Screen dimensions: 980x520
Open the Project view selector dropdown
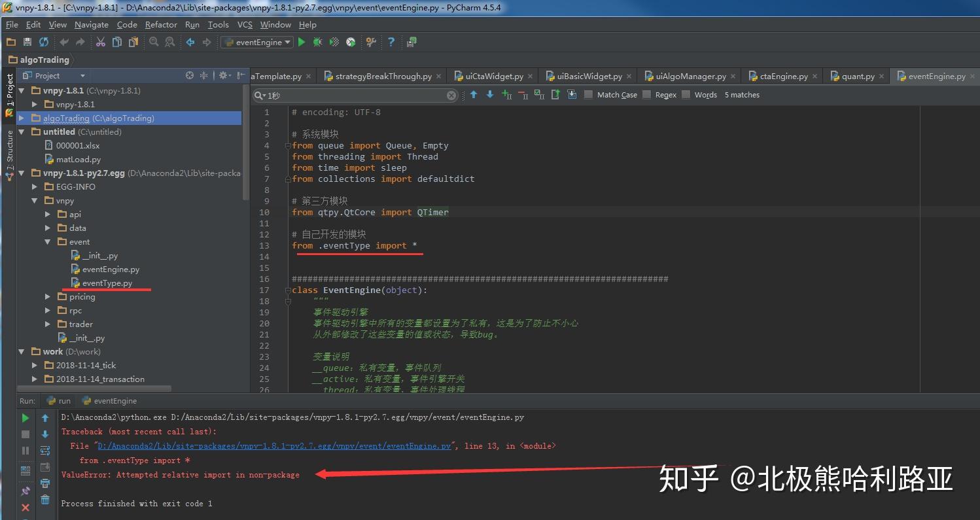tap(54, 75)
